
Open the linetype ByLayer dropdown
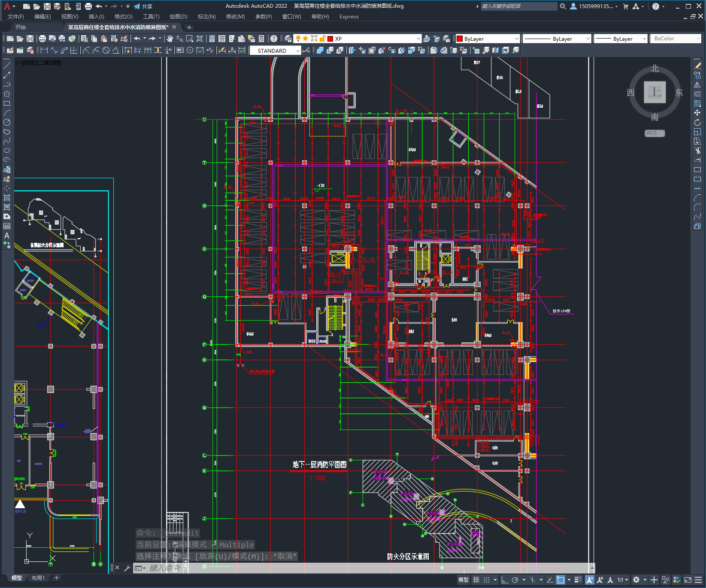557,39
